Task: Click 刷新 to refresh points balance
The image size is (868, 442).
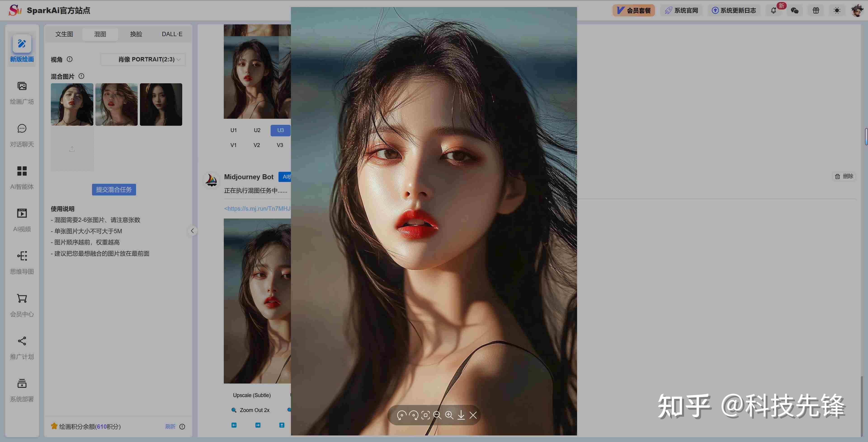Action: [170, 426]
